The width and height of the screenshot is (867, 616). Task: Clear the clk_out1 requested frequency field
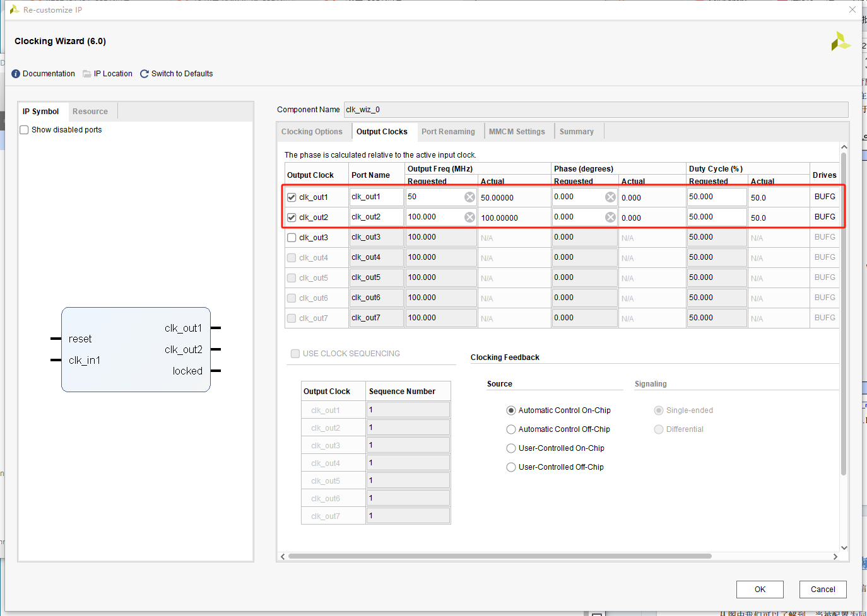(x=469, y=197)
